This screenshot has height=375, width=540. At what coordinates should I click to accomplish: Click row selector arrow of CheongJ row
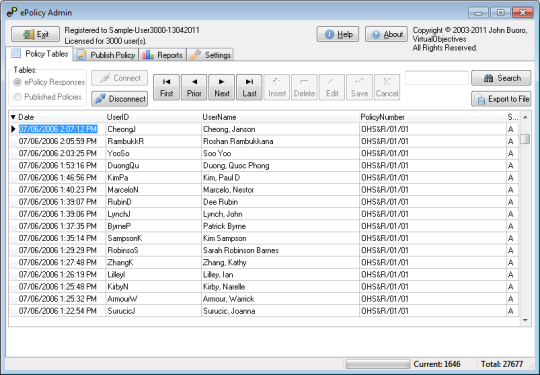pyautogui.click(x=13, y=129)
